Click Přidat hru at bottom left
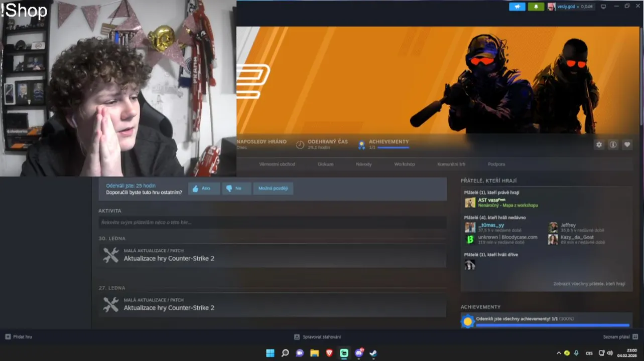The image size is (644, 361). pos(19,337)
